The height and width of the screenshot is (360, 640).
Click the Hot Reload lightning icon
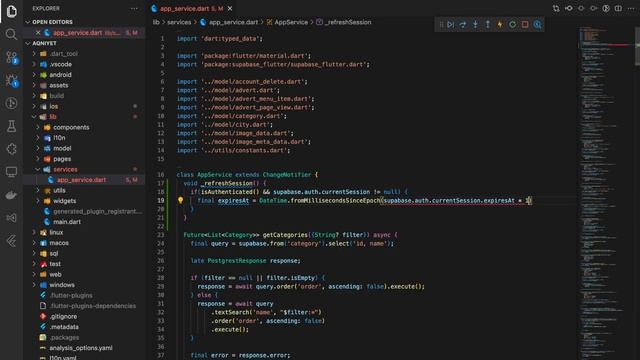[500, 24]
